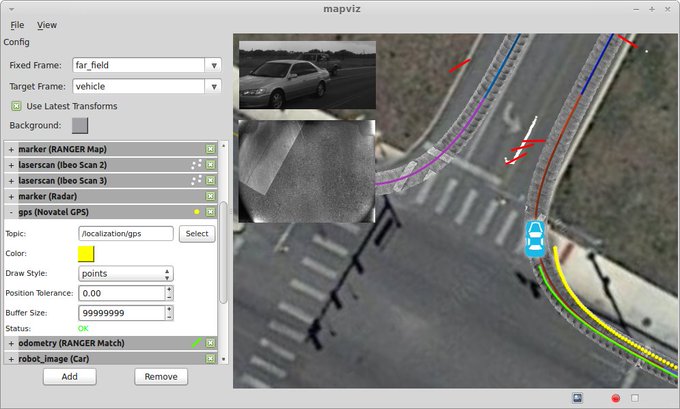Click the screenshot capture icon in status bar

(578, 397)
